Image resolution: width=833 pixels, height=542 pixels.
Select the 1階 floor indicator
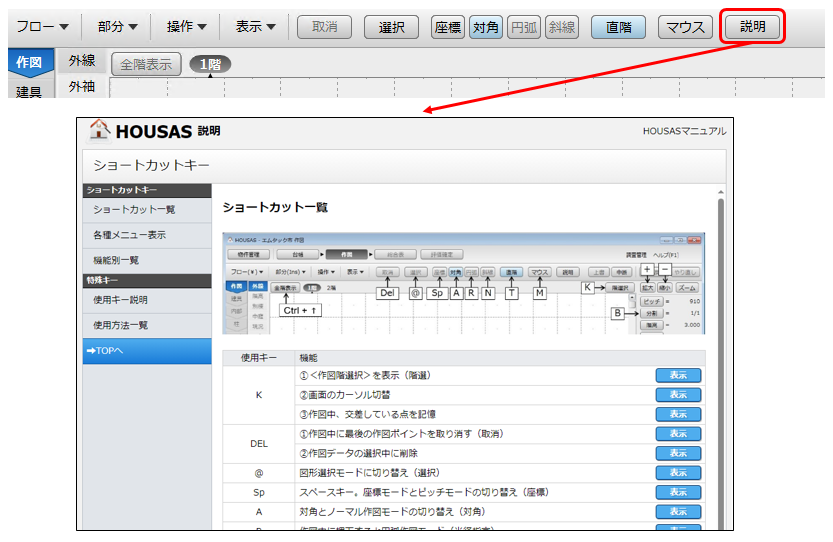210,64
